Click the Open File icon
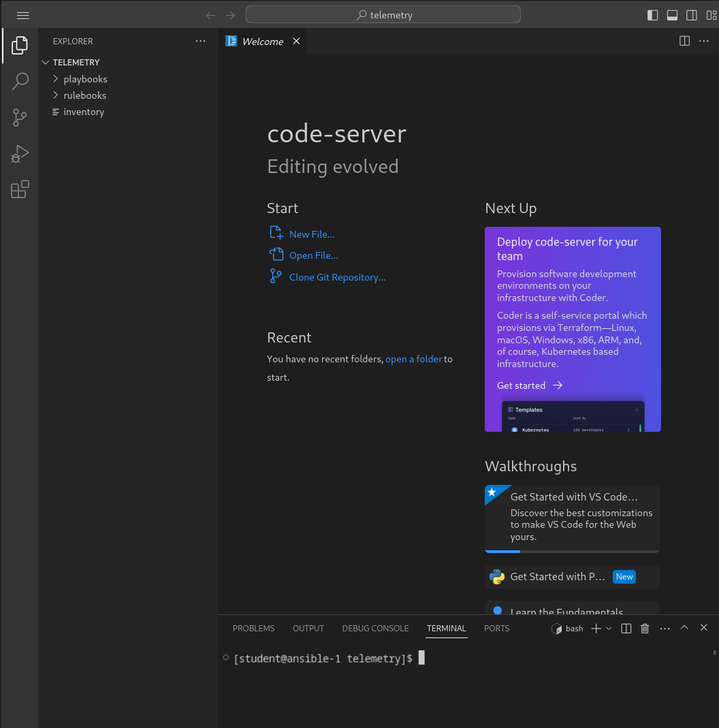Viewport: 719px width, 728px height. pos(276,254)
